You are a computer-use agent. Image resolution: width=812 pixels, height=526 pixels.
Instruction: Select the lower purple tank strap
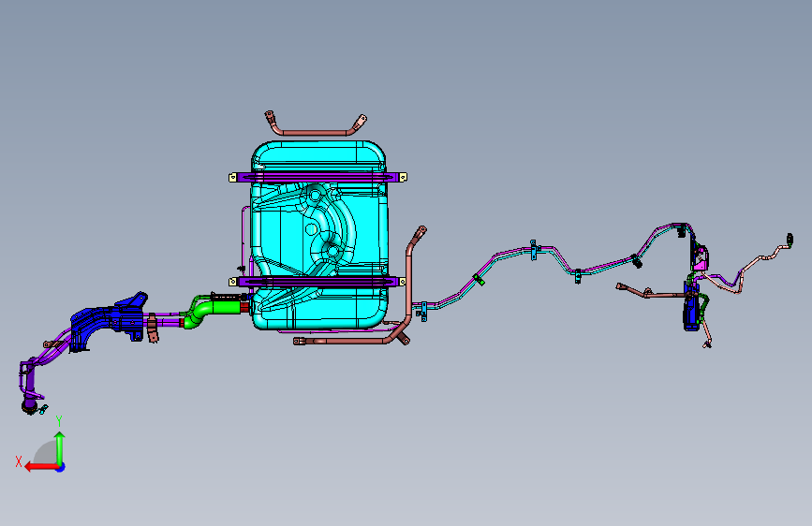tap(317, 282)
